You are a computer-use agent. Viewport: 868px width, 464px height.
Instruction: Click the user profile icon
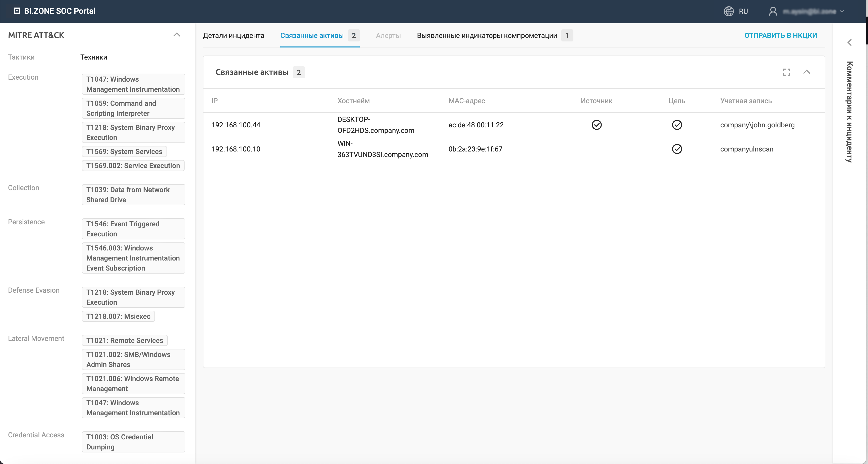[x=773, y=11]
